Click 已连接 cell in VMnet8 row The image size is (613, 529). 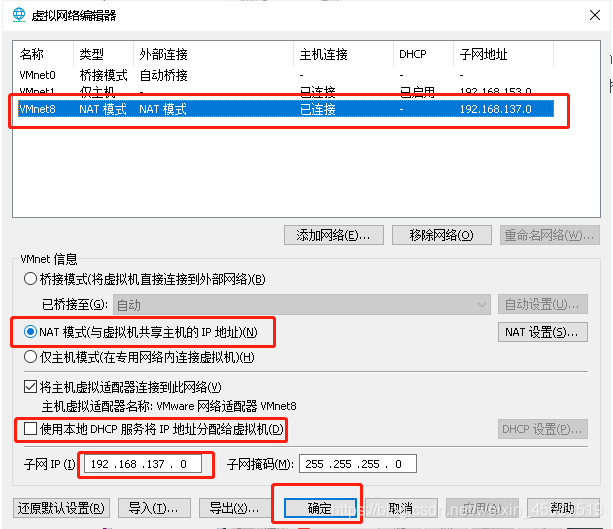pos(317,109)
